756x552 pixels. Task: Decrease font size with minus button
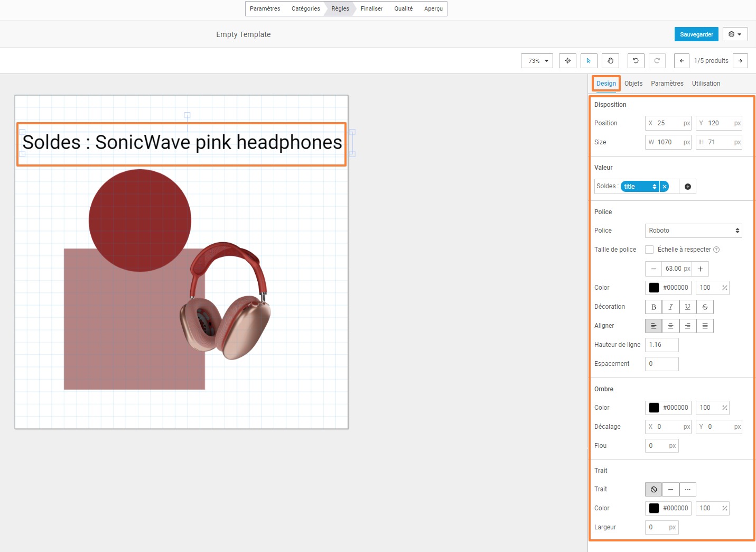point(654,269)
